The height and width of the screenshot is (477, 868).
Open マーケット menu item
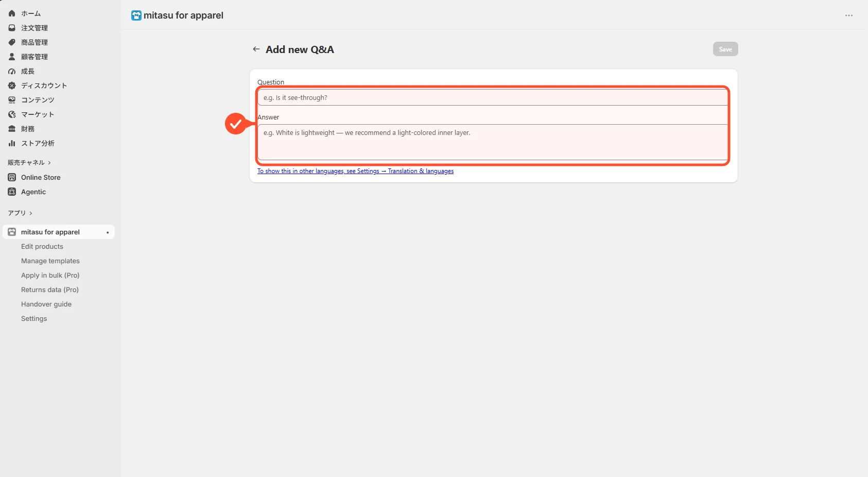click(x=38, y=114)
